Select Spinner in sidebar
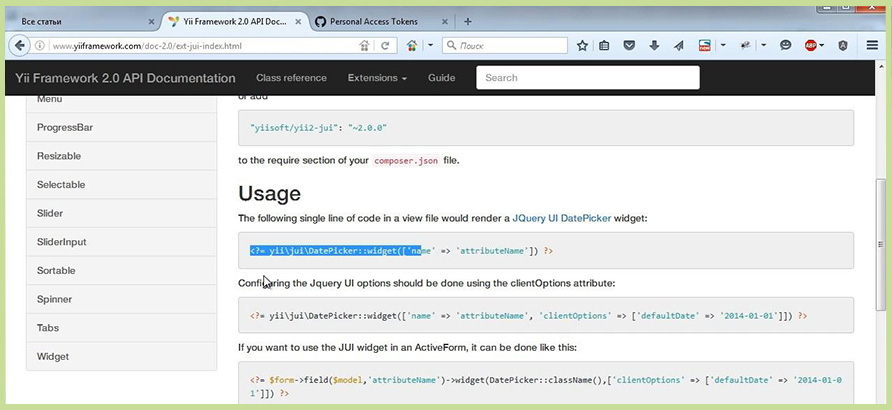This screenshot has height=410, width=892. tap(121, 299)
